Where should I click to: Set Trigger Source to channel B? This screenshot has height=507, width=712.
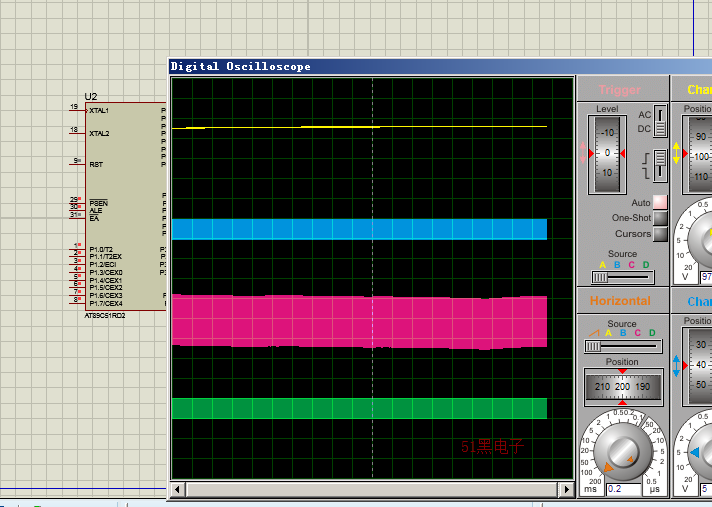point(617,265)
